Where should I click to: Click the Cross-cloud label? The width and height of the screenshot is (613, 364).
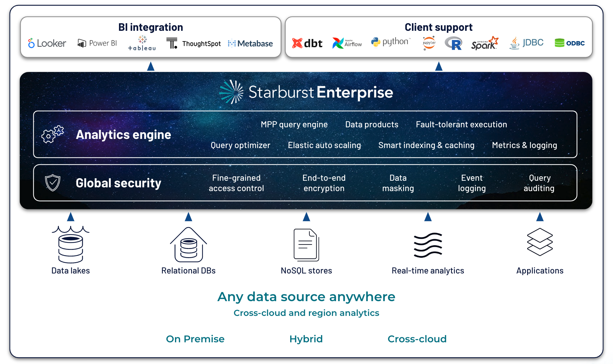417,339
